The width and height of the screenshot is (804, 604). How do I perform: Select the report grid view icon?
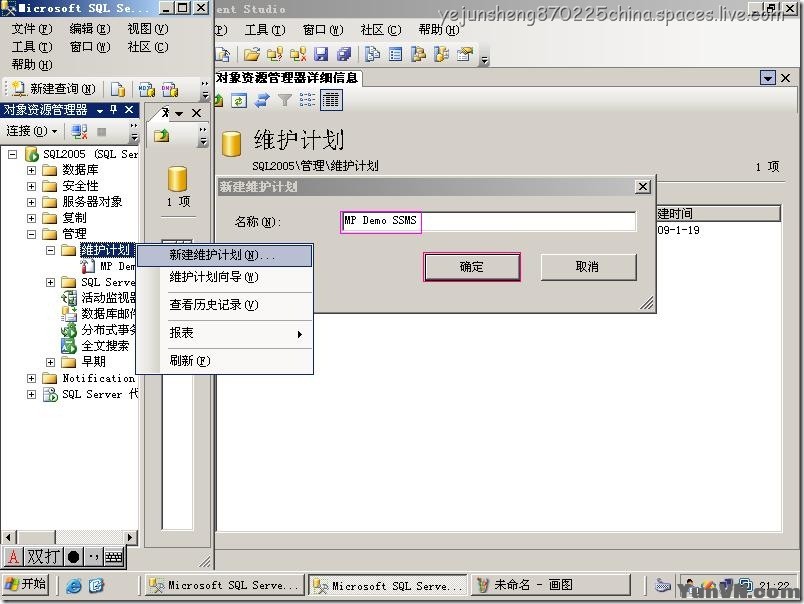tap(331, 100)
